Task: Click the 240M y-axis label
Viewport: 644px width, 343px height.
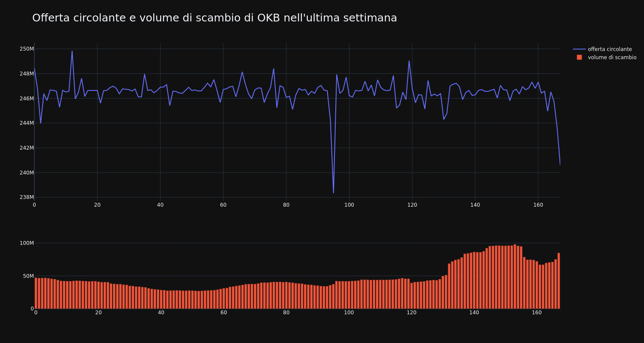Action: [27, 173]
